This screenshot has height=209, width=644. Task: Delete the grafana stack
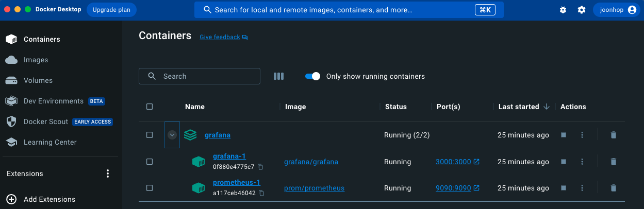tap(613, 135)
